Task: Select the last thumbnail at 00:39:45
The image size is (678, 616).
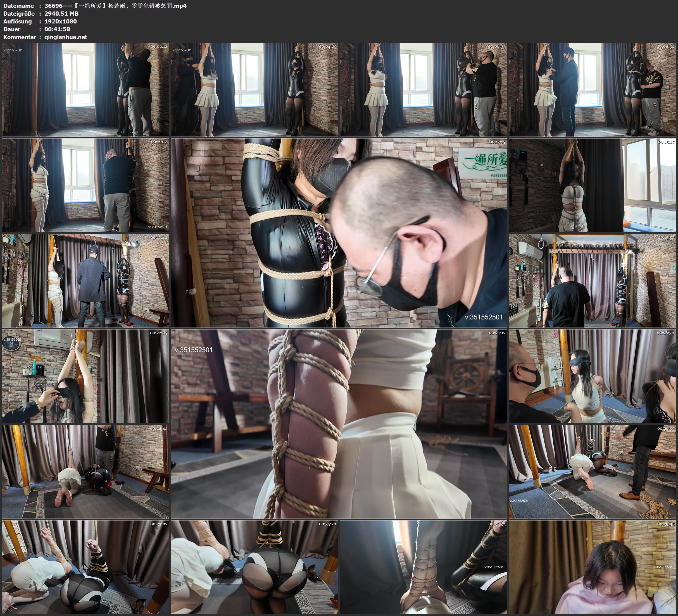Action: 592,567
